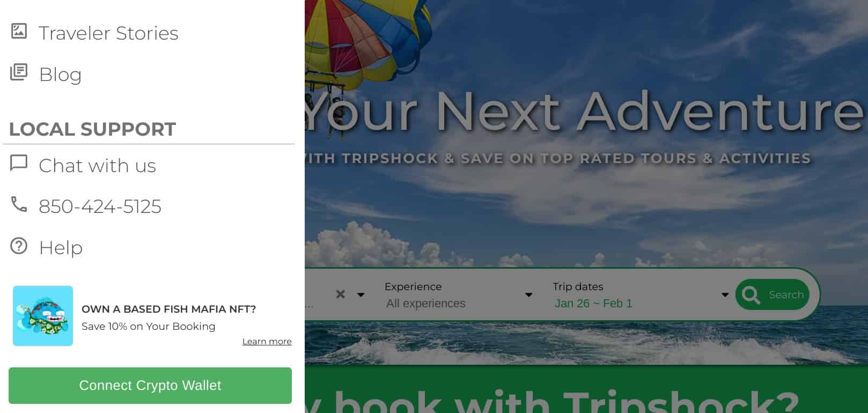Click the chat bubble icon
The image size is (868, 413).
19,163
